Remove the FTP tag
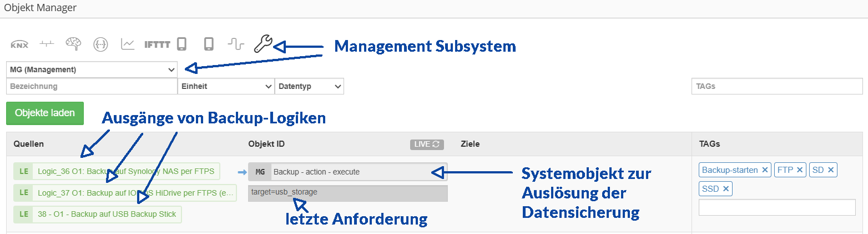 [800, 170]
